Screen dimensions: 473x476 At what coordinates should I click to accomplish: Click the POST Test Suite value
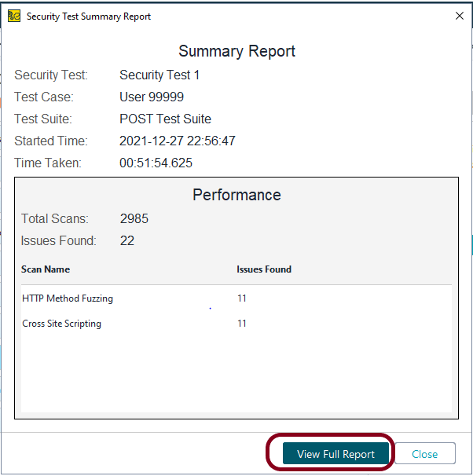pyautogui.click(x=165, y=119)
